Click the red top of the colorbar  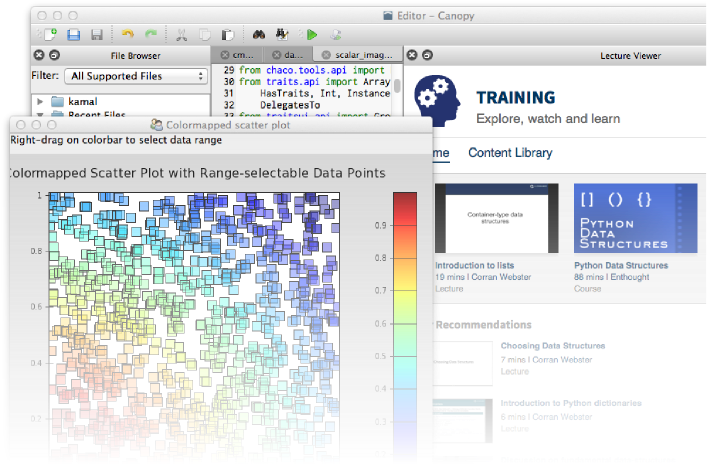point(405,203)
